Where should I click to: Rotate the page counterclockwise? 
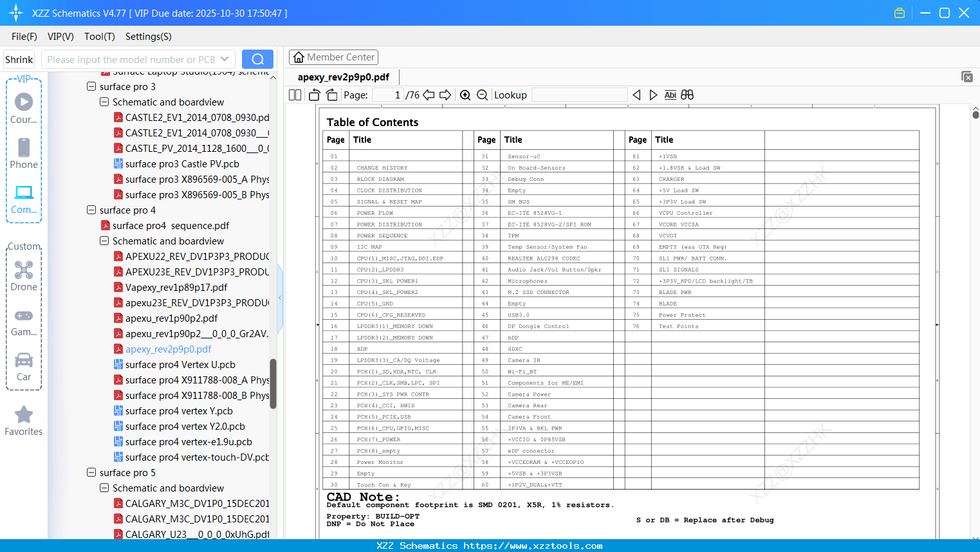click(315, 95)
